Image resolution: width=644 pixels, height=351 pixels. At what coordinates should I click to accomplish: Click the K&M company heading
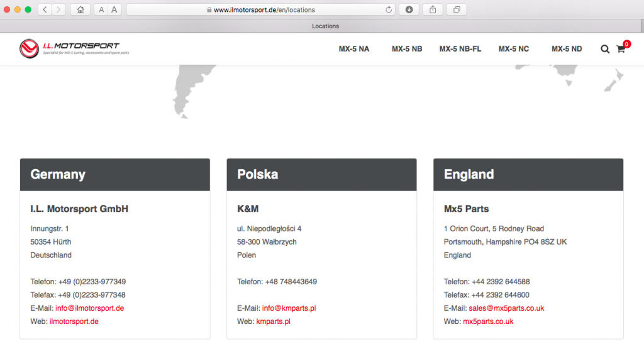(248, 209)
